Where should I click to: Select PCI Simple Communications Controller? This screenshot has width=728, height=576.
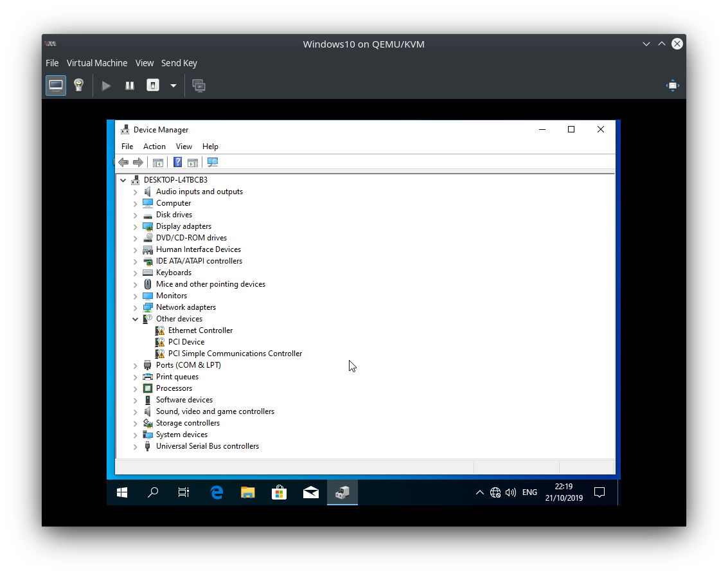[235, 354]
